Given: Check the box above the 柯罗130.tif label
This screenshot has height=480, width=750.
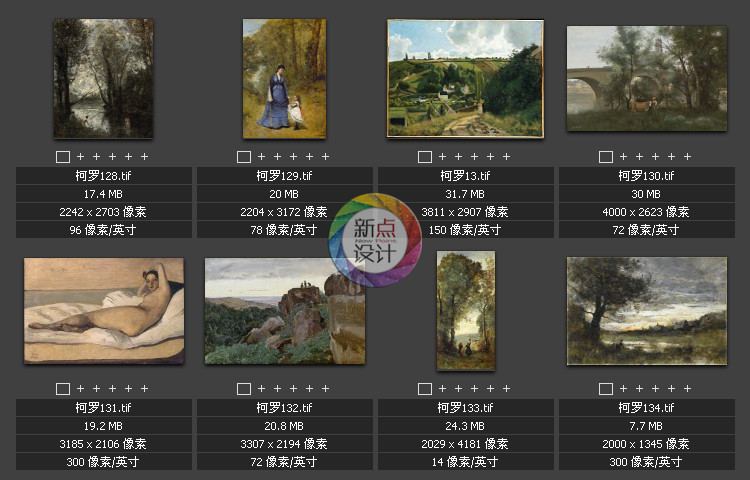Looking at the screenshot, I should pos(606,157).
